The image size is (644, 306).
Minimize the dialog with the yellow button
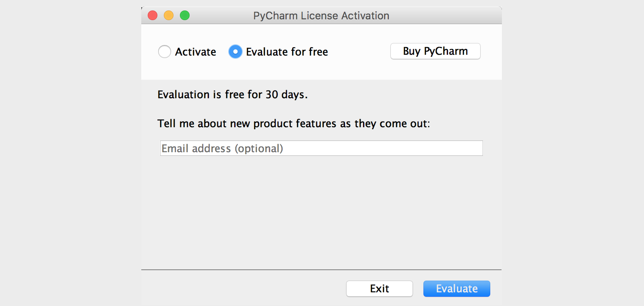(169, 15)
